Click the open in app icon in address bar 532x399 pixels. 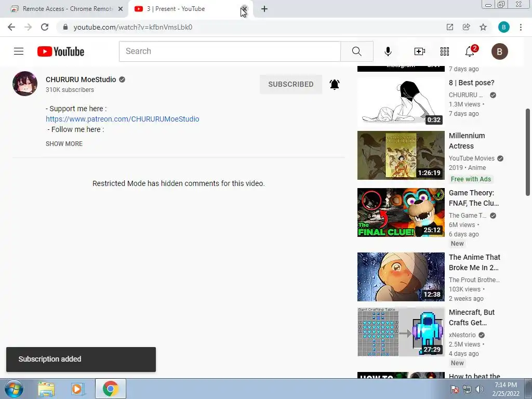(x=450, y=27)
